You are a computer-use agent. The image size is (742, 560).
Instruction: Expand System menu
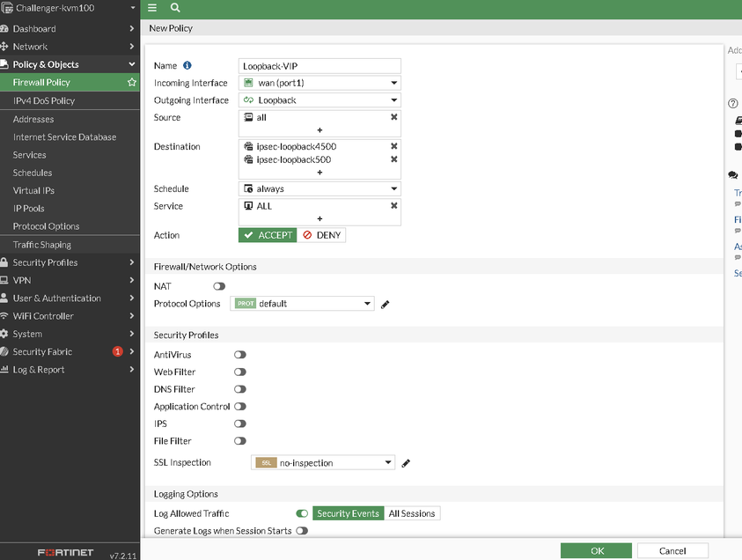click(70, 334)
